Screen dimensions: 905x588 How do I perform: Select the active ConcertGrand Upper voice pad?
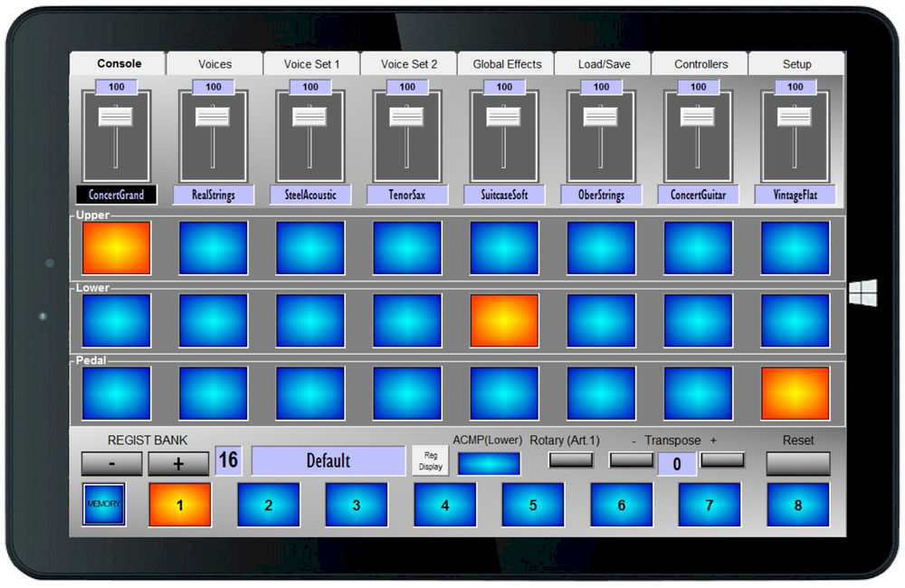tap(116, 248)
